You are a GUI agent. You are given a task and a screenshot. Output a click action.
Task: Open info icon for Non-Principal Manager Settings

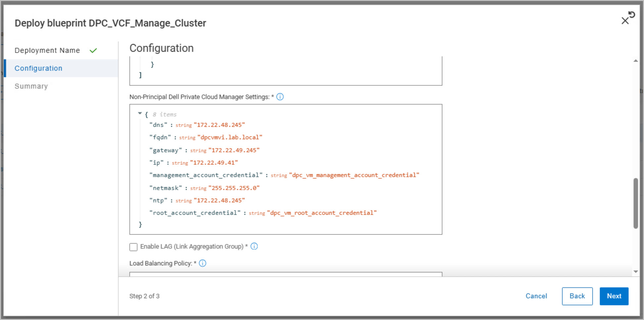(280, 97)
